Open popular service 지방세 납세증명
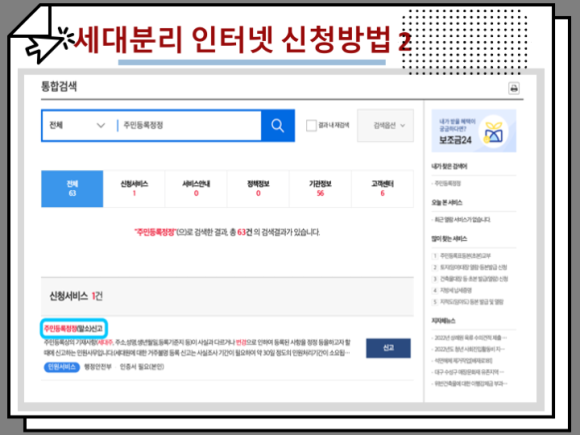The image size is (580, 435). pos(456,290)
